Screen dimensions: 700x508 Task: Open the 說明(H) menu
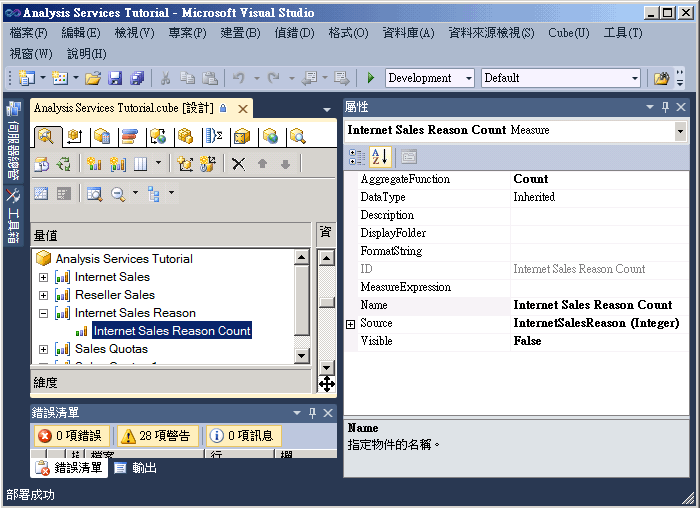coord(87,54)
